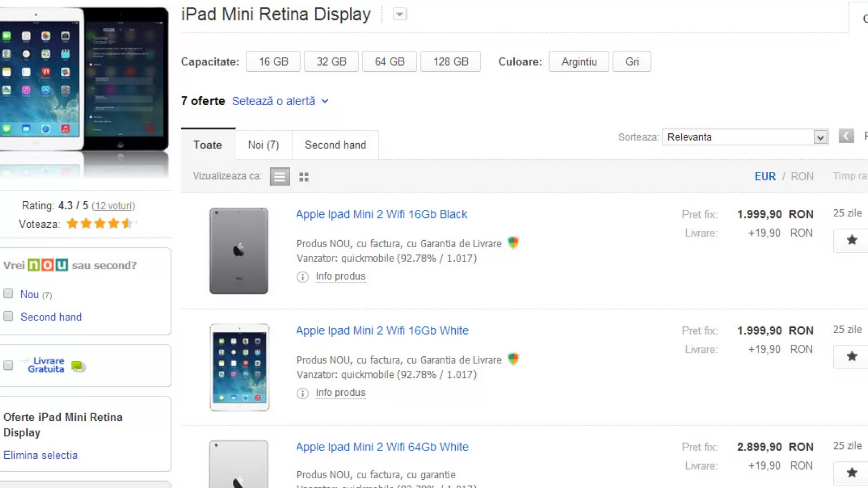Screen dimensions: 868x488
Task: Click Setează o alertă link
Action: [273, 101]
